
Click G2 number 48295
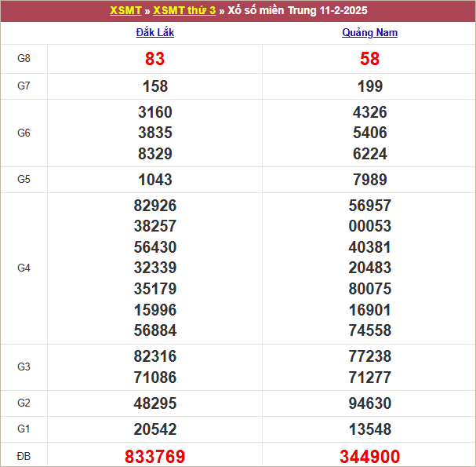click(155, 403)
